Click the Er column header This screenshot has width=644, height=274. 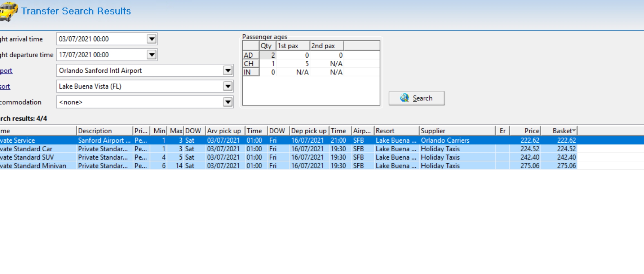tap(503, 131)
